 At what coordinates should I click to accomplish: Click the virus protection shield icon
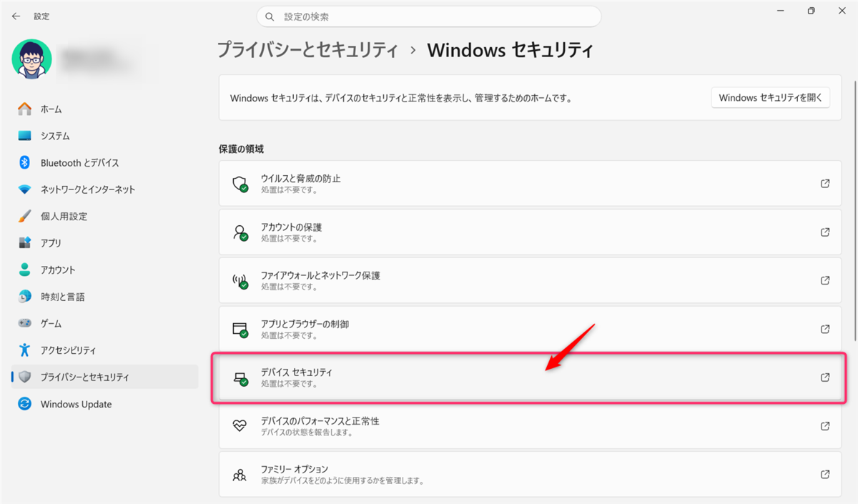[x=240, y=184]
